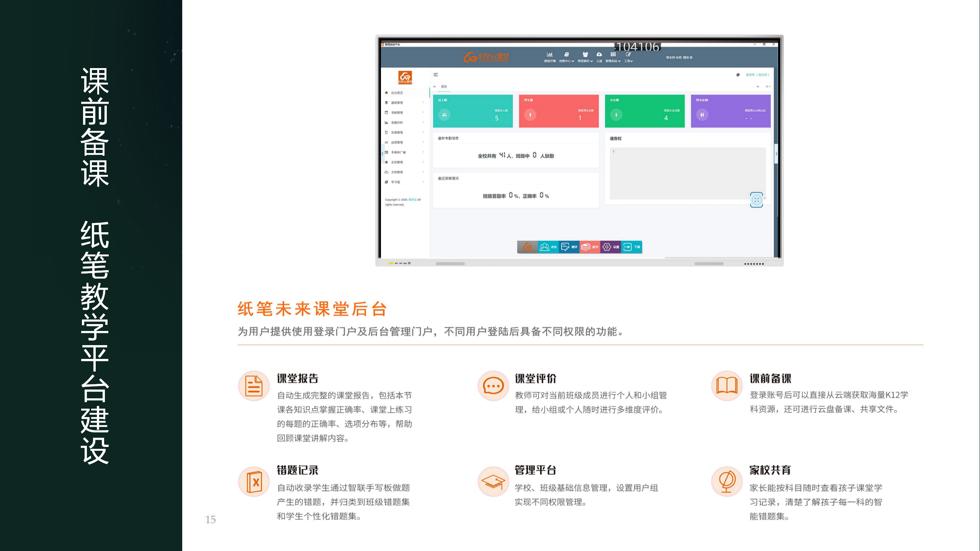
Task: Click the 教学 teaching button in floating toolbar
Action: tap(590, 247)
